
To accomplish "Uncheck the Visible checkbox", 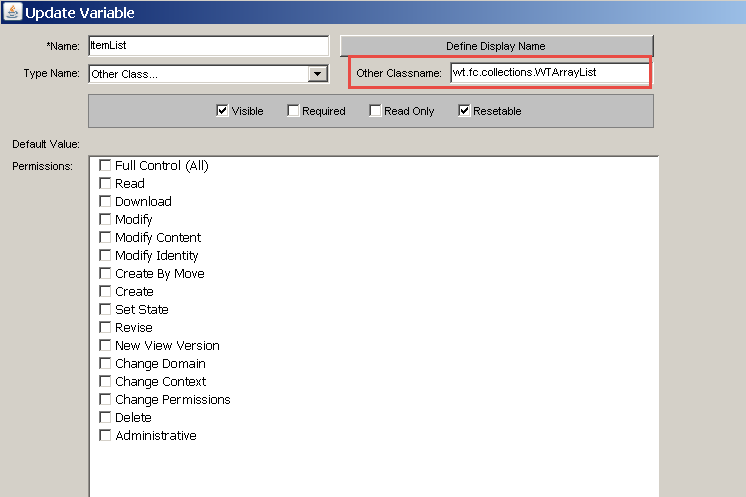I will point(222,111).
